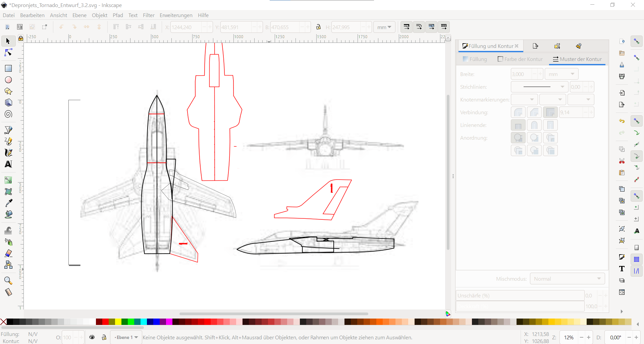The width and height of the screenshot is (644, 344).
Task: Activate the Zoom tool
Action: [8, 281]
